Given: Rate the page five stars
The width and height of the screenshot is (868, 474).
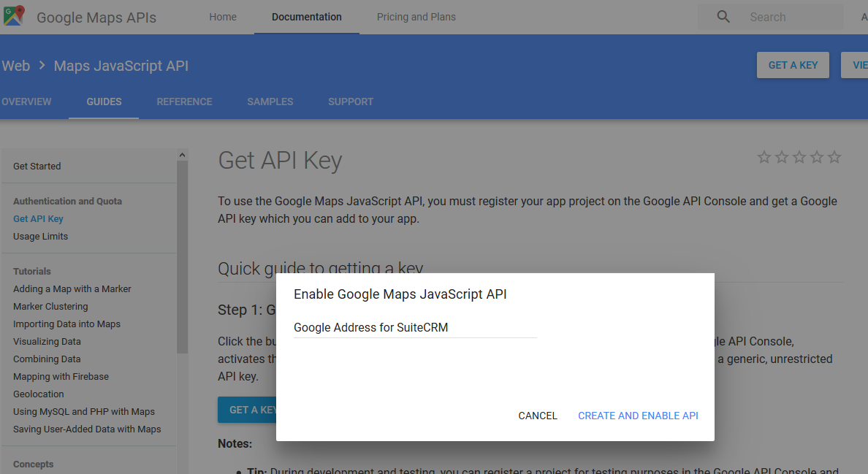Looking at the screenshot, I should tap(834, 157).
